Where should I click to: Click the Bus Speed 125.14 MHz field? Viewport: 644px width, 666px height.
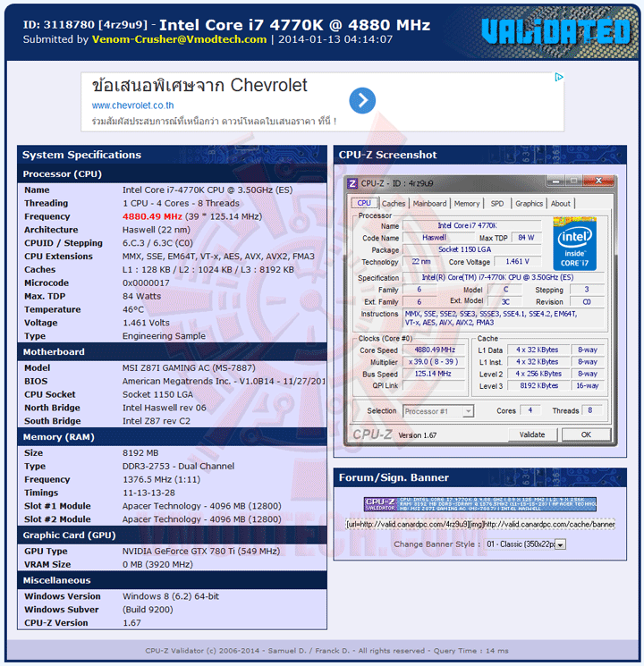(x=435, y=374)
